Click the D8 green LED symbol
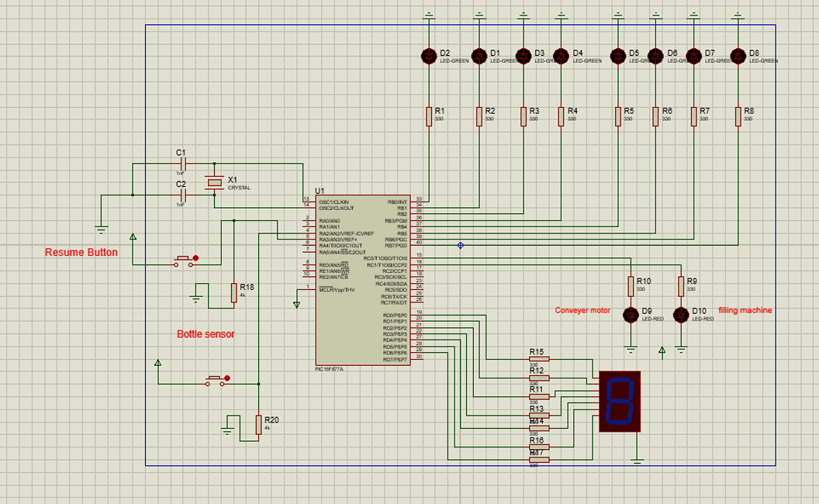The image size is (819, 504). (738, 56)
